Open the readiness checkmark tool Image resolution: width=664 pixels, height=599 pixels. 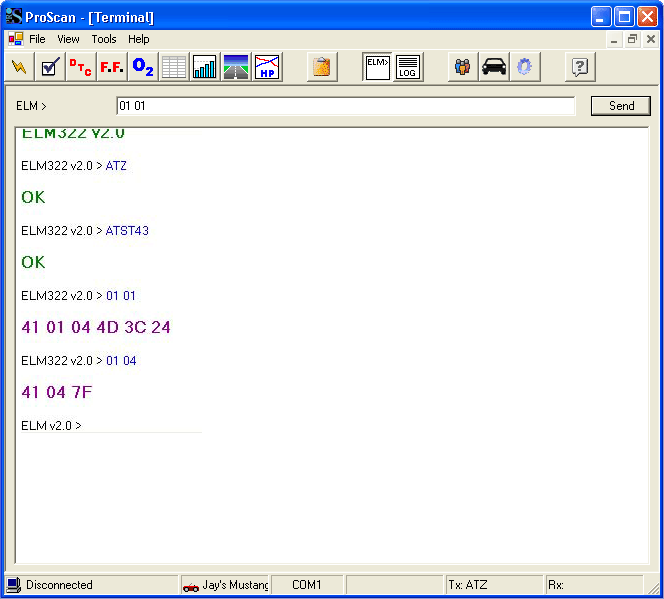coord(50,66)
